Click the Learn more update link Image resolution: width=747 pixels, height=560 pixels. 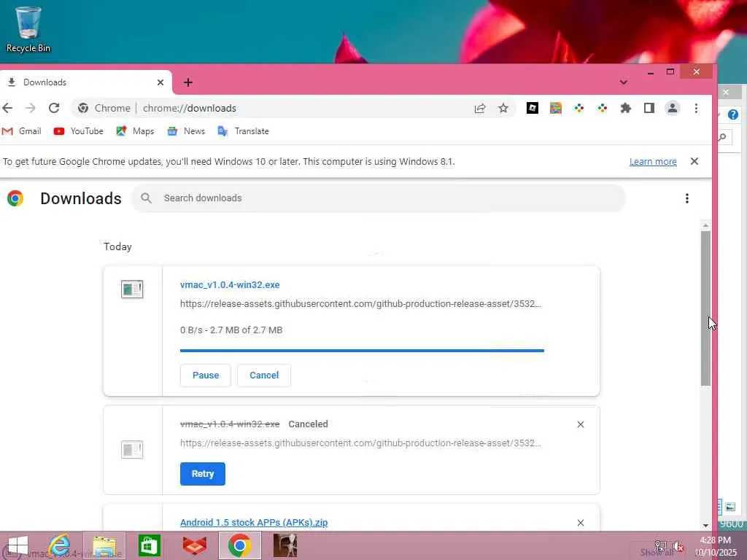[653, 161]
